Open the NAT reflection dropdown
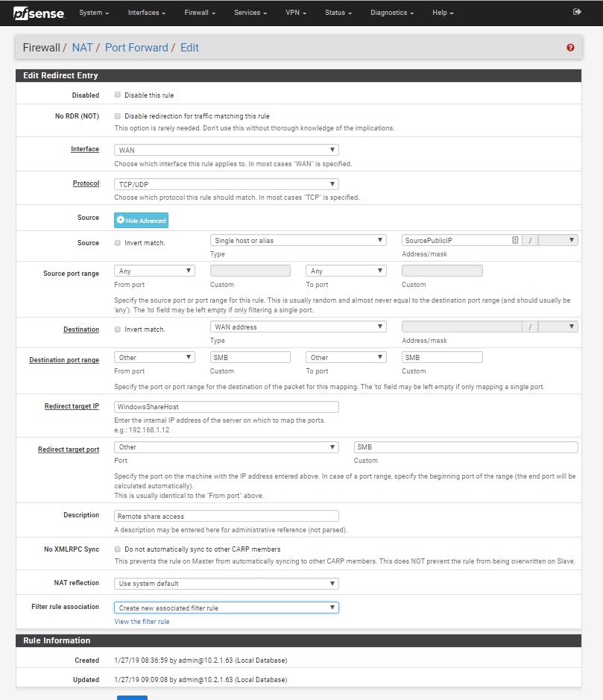Viewport: 603px width, 700px height. 227,584
